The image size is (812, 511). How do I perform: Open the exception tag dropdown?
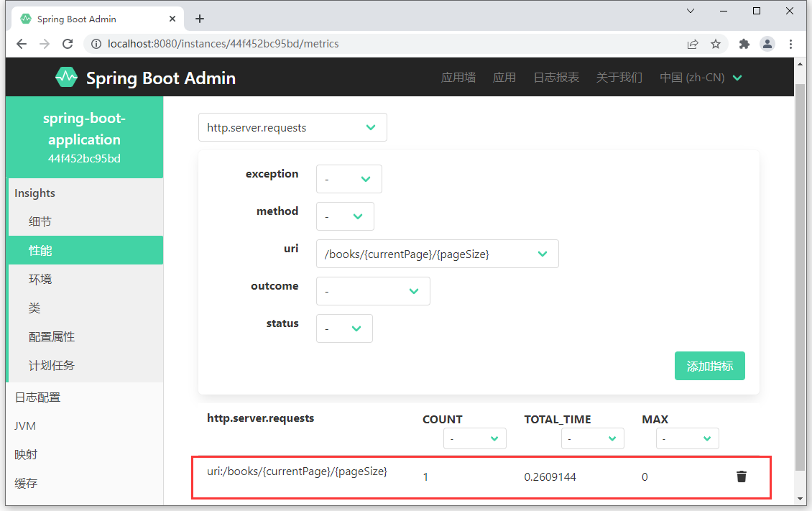click(349, 179)
